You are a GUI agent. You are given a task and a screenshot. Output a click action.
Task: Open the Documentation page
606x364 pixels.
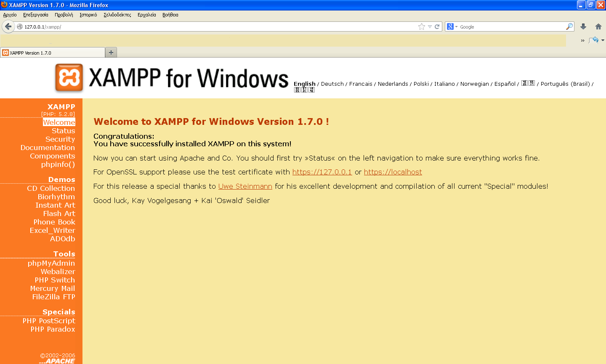click(48, 148)
